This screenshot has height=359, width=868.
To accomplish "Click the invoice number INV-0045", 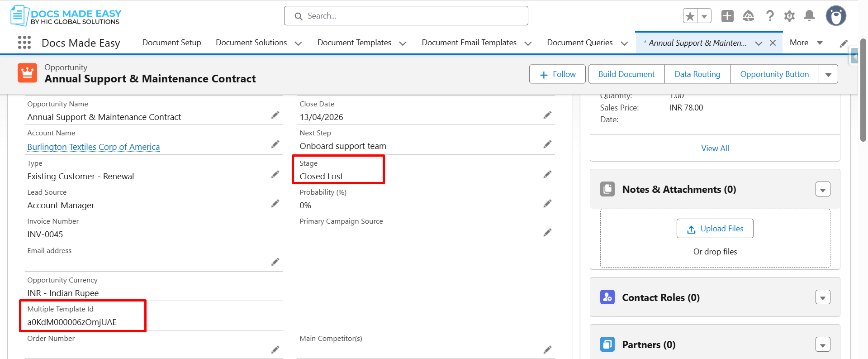I will point(45,235).
